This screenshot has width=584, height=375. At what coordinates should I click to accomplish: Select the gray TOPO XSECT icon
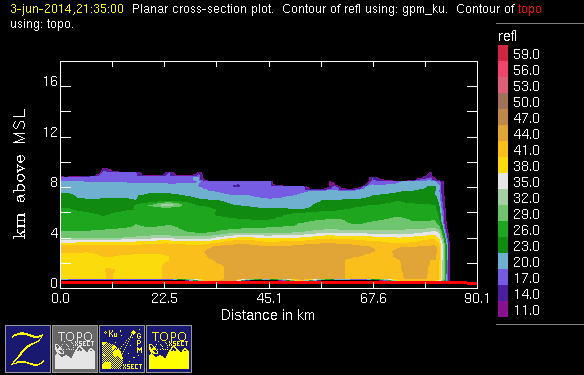coord(75,349)
